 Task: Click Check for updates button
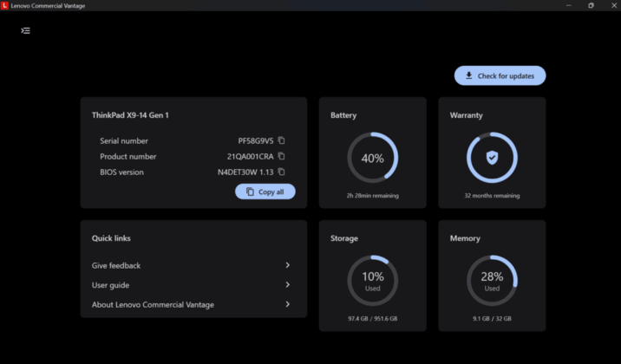tap(500, 75)
